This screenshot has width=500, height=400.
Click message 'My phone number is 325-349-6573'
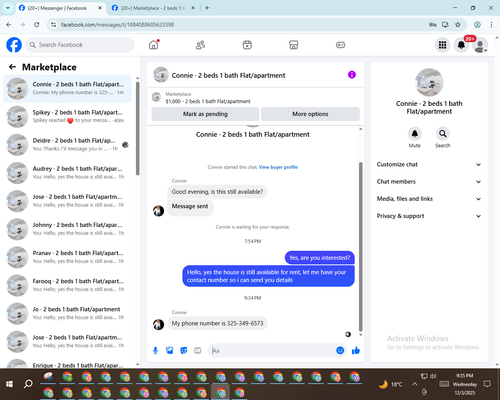pos(217,323)
